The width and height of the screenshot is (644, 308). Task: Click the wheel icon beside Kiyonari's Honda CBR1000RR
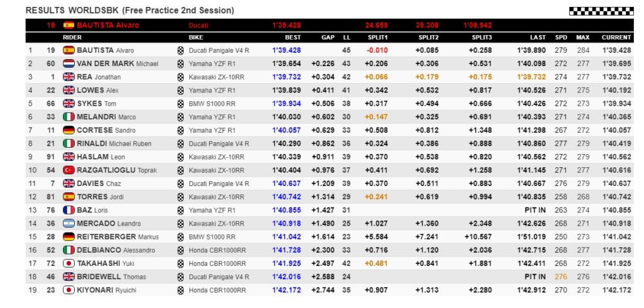(x=182, y=290)
